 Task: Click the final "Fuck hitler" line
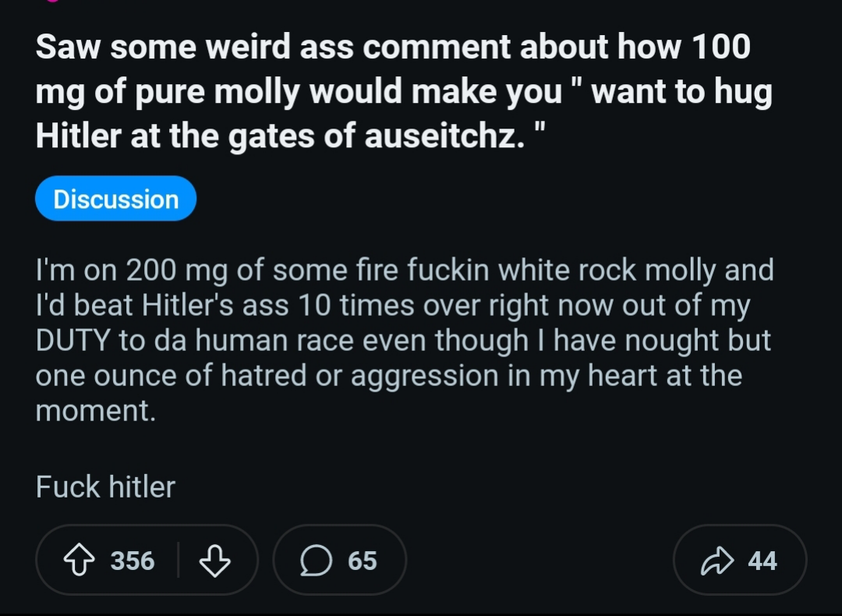pyautogui.click(x=105, y=487)
